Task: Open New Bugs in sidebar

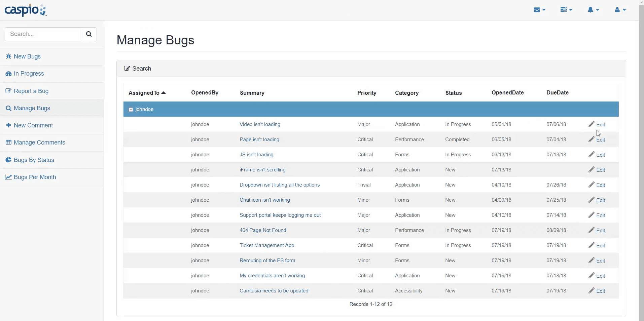Action: [x=27, y=56]
